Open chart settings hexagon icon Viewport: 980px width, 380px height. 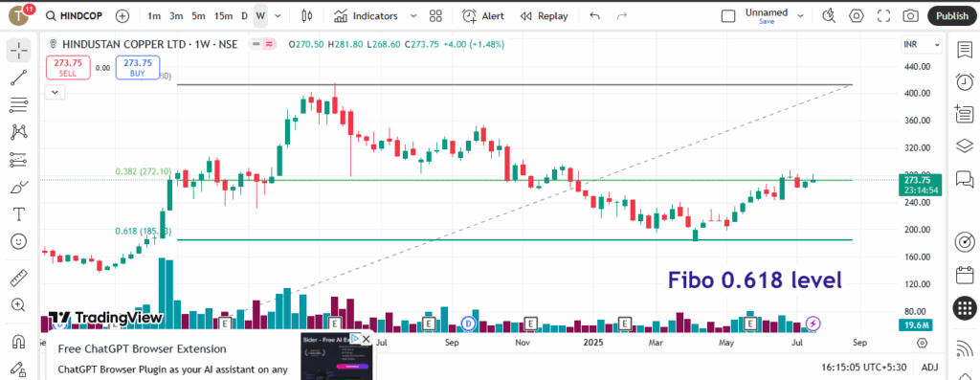point(857,16)
